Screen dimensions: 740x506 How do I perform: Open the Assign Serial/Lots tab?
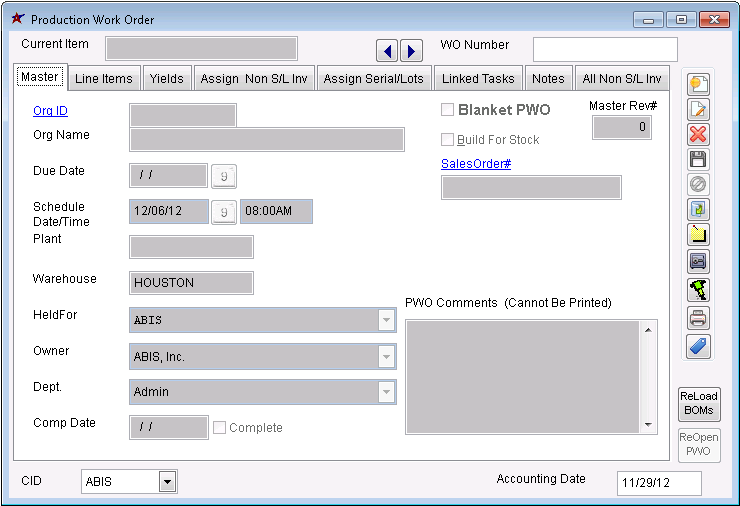pos(374,79)
